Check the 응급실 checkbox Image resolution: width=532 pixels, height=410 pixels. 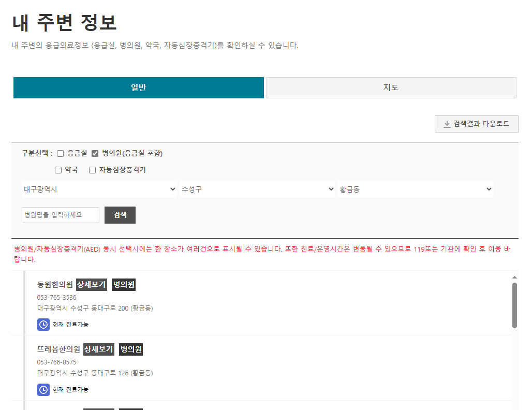tap(61, 153)
